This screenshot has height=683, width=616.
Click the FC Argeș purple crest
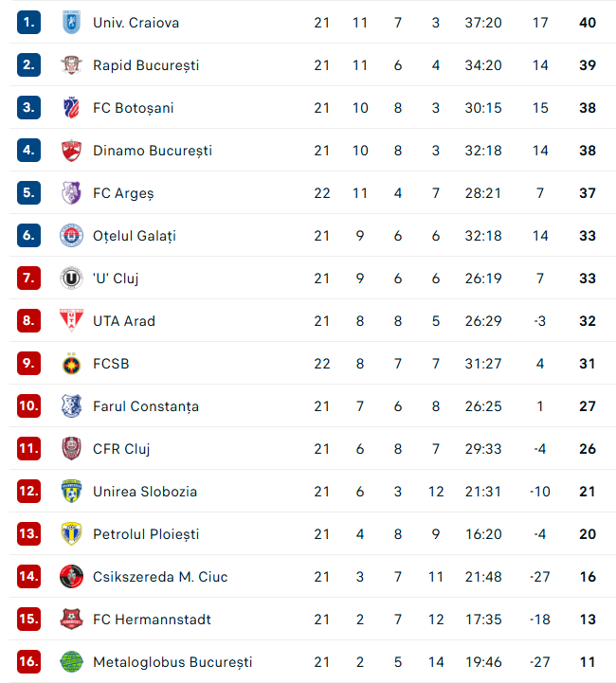71,193
